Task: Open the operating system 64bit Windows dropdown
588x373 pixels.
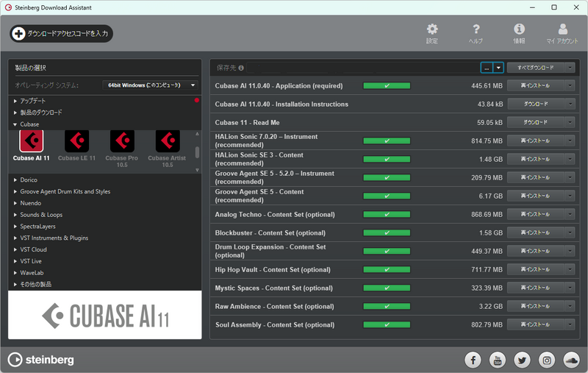Action: pos(150,85)
